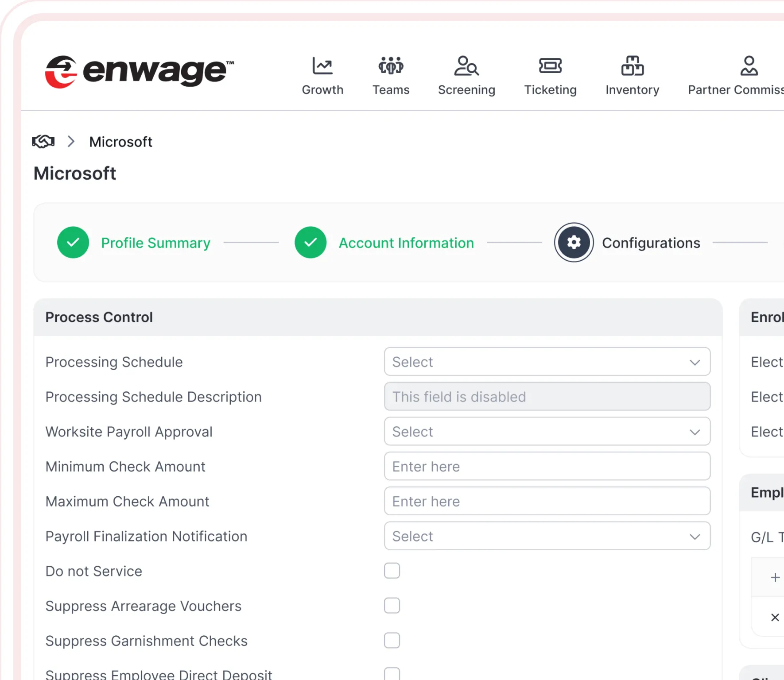Viewport: 784px width, 680px height.
Task: Click the Screening search-person icon
Action: click(466, 66)
